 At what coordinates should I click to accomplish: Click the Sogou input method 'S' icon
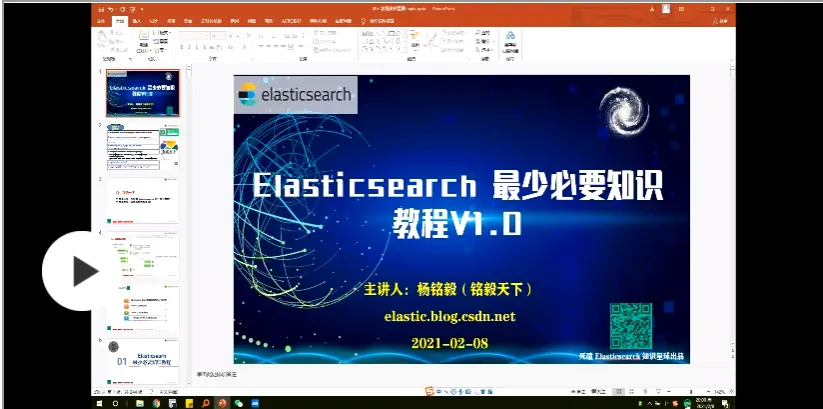[430, 391]
